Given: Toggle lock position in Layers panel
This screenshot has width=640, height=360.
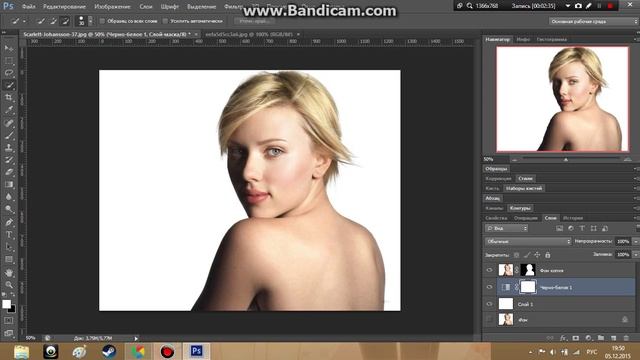Looking at the screenshot, I should coord(537,255).
